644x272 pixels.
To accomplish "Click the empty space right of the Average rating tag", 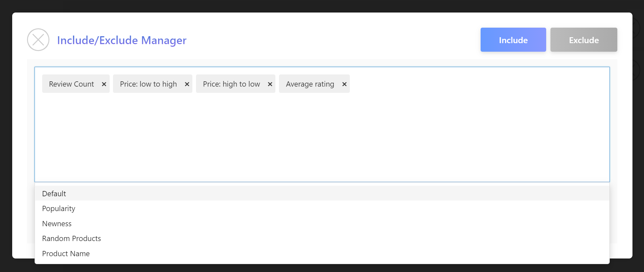I will (x=478, y=84).
